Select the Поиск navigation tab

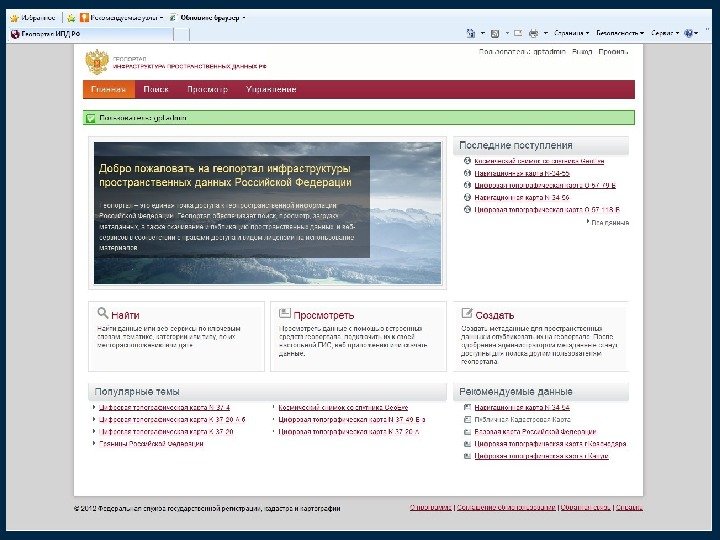(x=156, y=90)
